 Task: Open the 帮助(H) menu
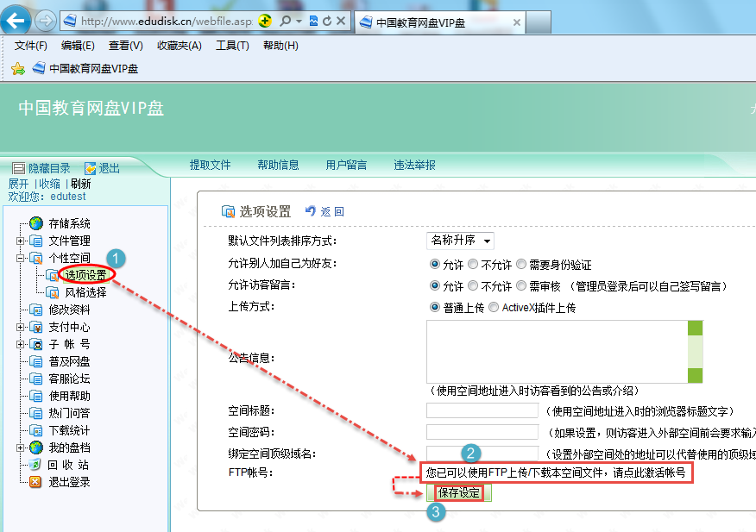(x=280, y=46)
